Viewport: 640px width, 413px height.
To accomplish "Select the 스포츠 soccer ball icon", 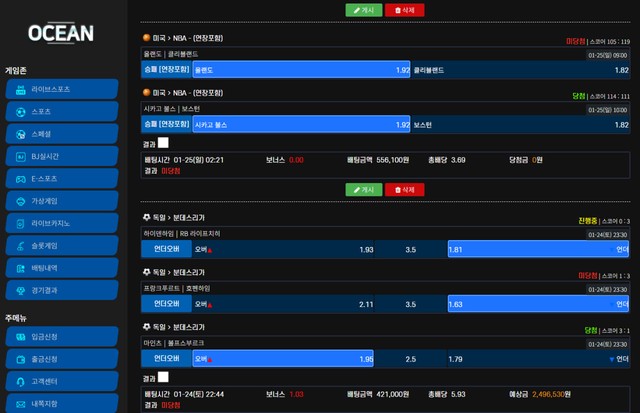I will 20,112.
